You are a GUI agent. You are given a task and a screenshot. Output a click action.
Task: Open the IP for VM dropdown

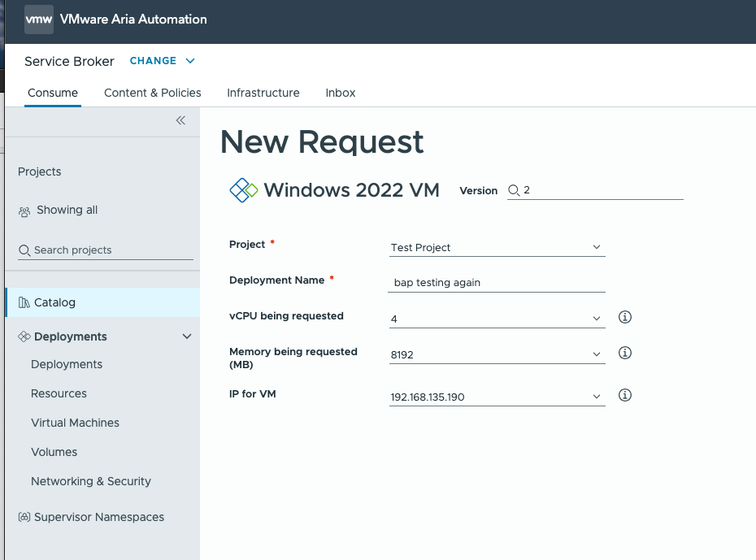(497, 397)
